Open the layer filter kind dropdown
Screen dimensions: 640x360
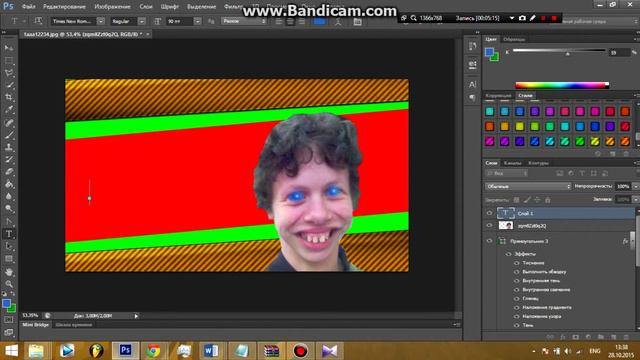(x=507, y=173)
